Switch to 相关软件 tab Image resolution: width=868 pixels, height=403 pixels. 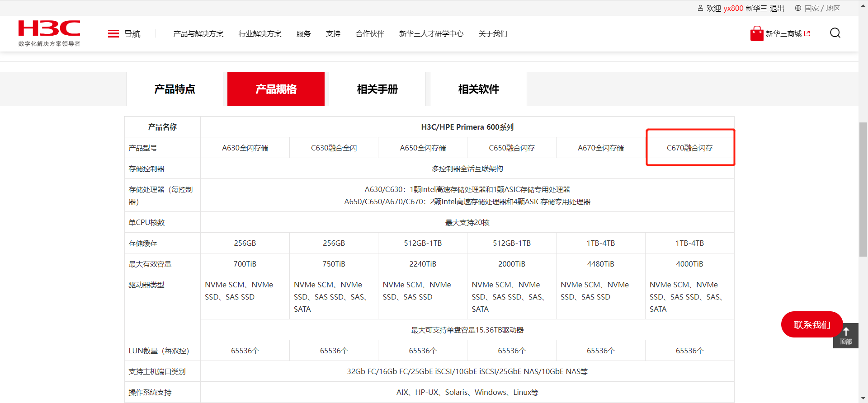tap(478, 89)
